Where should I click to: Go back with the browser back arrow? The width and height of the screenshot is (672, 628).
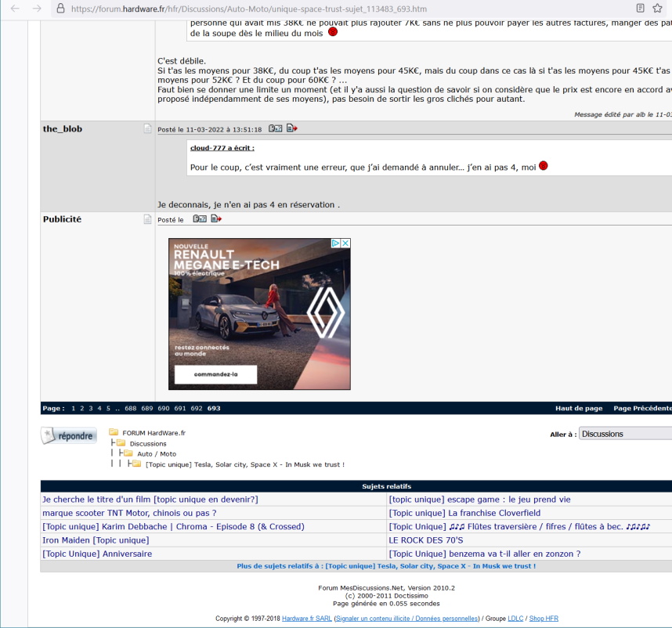click(x=15, y=8)
